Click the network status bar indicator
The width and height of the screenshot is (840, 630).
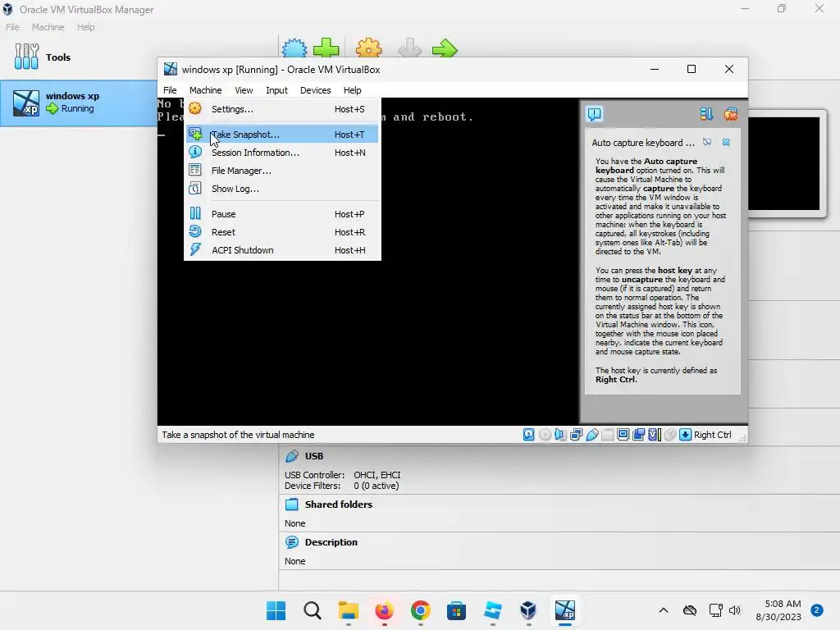point(576,435)
